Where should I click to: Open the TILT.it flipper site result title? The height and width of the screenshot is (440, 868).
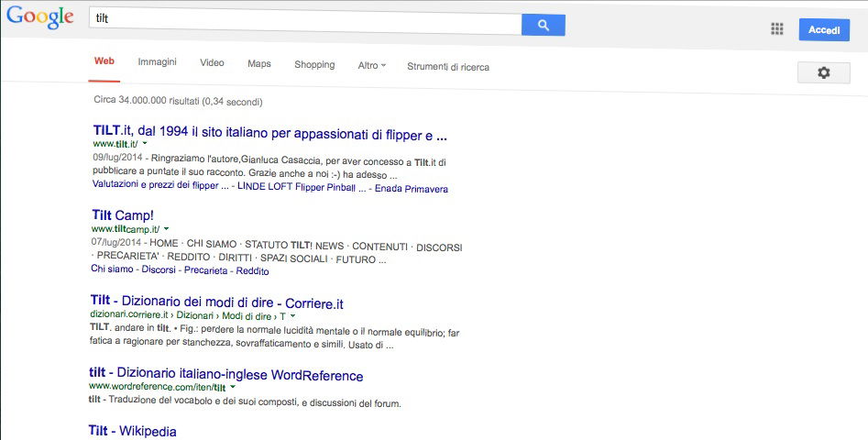(270, 133)
